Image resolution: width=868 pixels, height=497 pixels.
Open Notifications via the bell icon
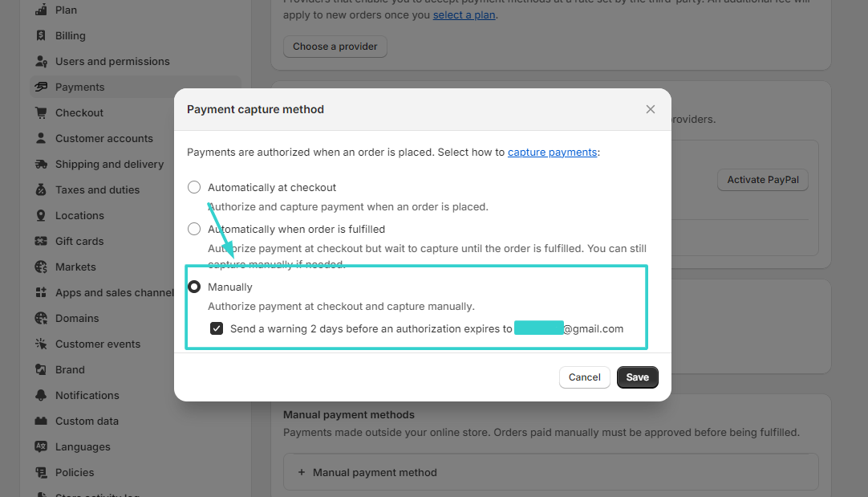(39, 395)
